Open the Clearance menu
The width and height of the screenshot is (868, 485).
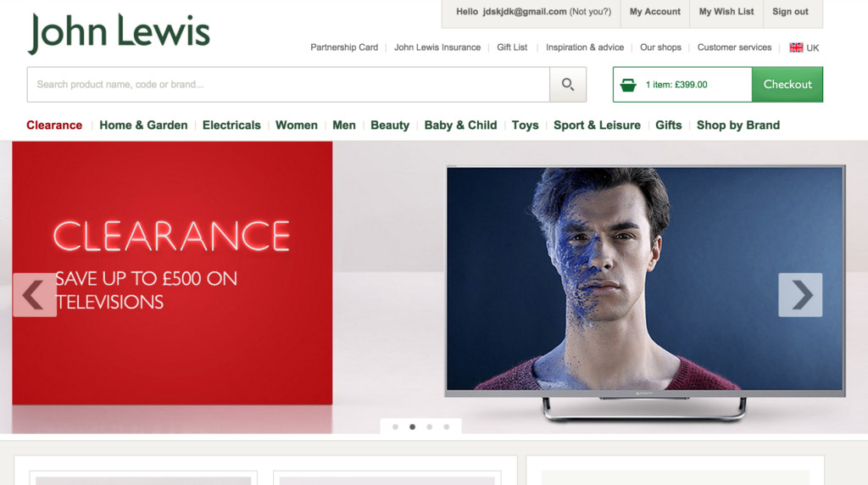click(54, 125)
